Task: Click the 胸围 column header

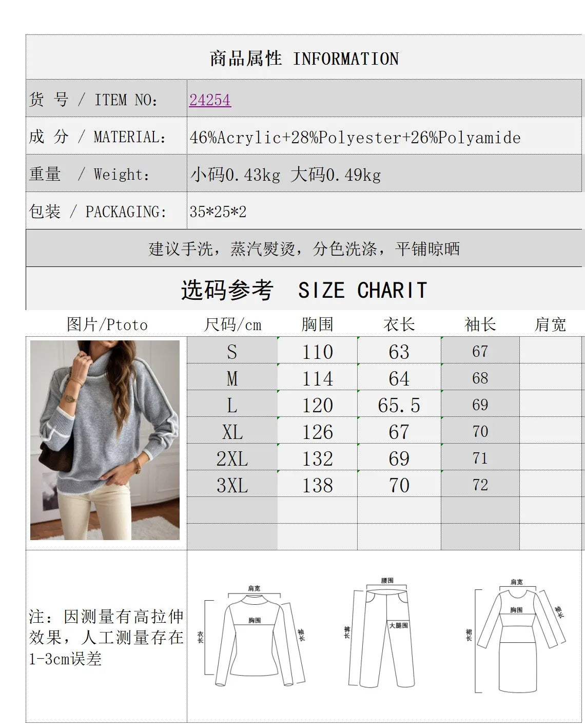Action: pos(317,324)
